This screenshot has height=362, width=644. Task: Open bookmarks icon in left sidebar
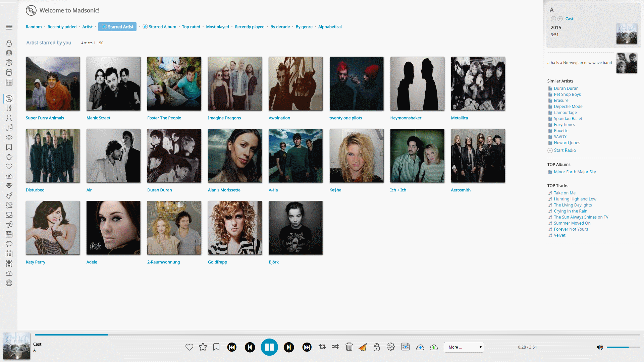point(9,147)
